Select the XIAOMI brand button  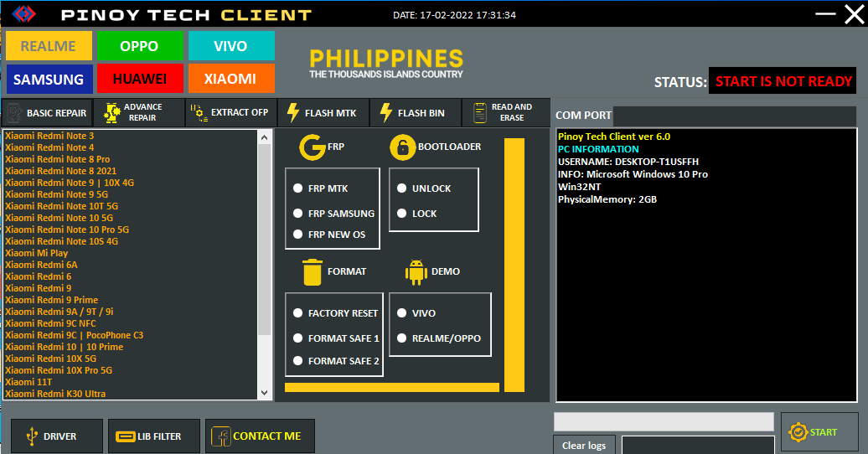[231, 79]
